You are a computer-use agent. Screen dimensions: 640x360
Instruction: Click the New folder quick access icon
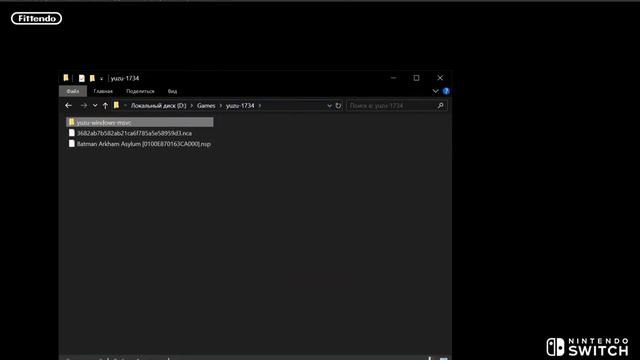92,78
